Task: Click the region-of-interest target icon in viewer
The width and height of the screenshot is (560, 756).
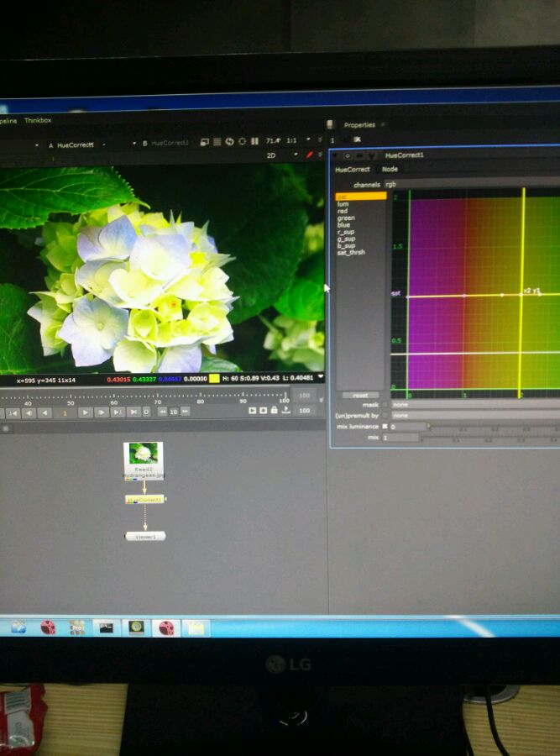Action: 242,141
